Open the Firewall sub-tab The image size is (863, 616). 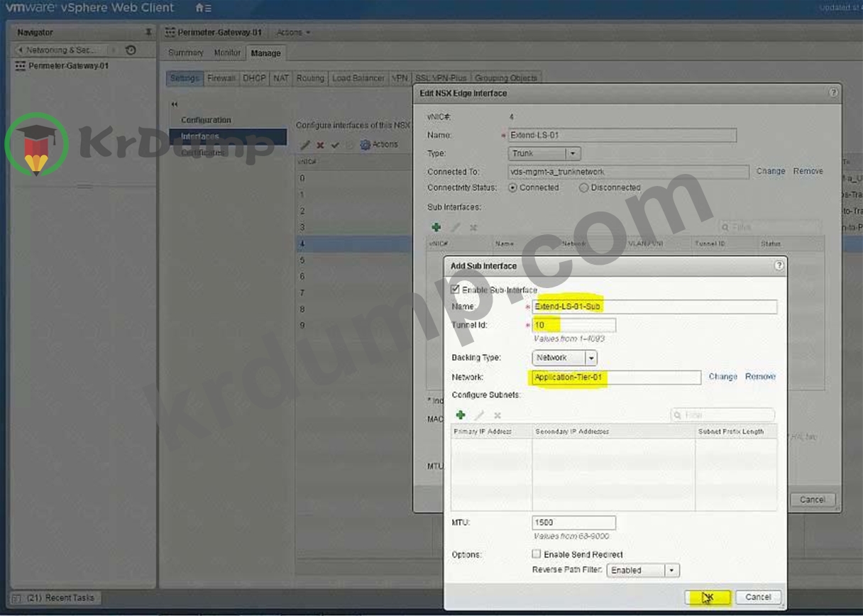[221, 78]
